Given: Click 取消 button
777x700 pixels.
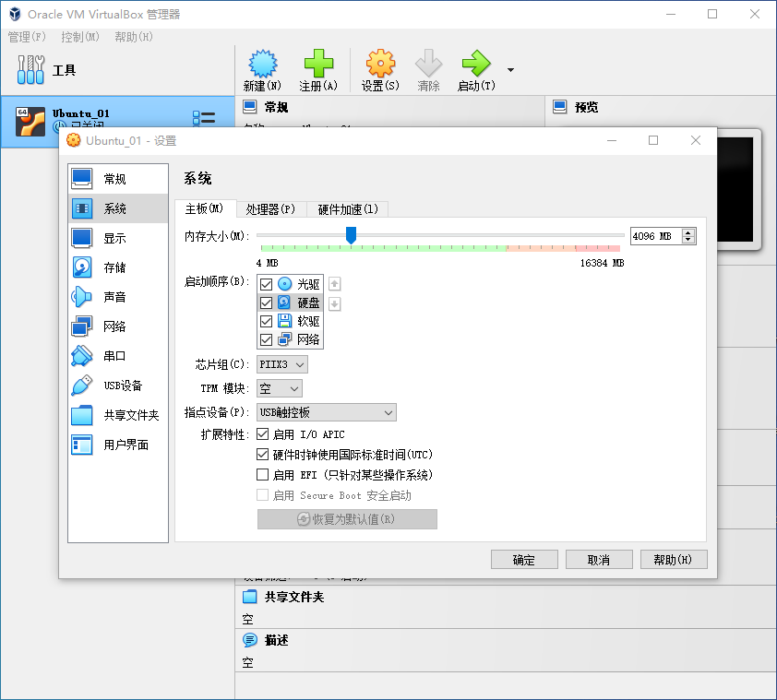Looking at the screenshot, I should click(x=599, y=560).
